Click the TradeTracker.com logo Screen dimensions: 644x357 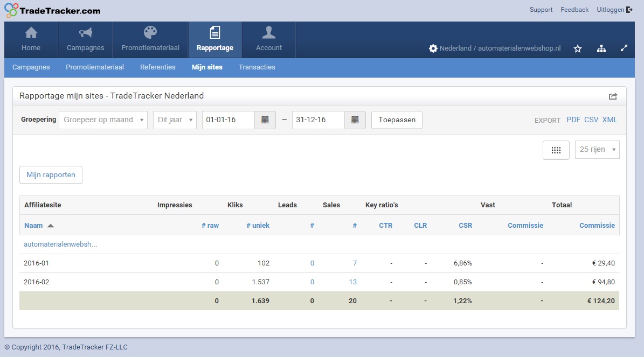(53, 10)
